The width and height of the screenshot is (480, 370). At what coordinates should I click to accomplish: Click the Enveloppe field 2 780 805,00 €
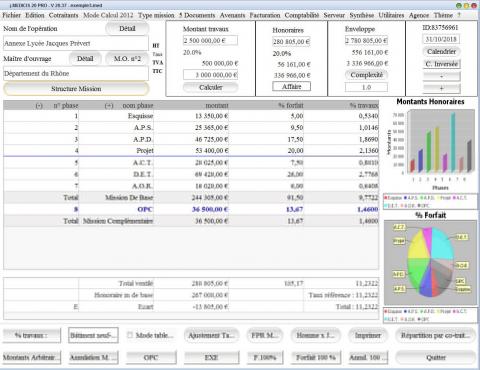pos(366,41)
